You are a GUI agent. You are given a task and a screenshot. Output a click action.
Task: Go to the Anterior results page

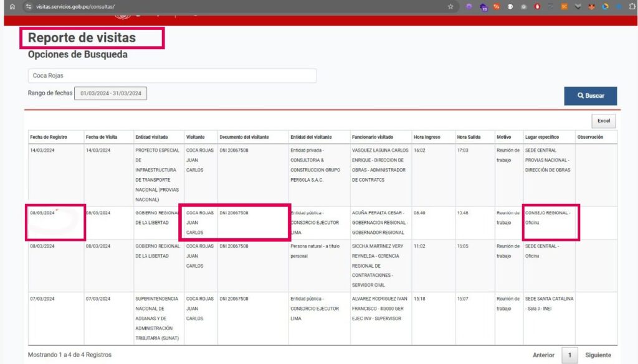[543, 355]
